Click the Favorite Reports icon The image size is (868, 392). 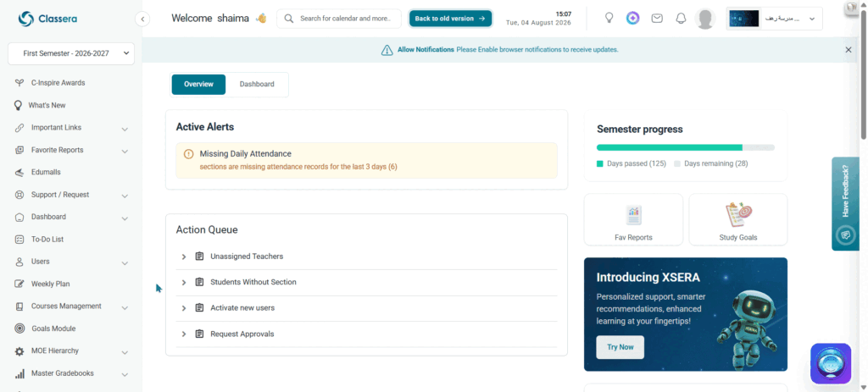click(19, 150)
